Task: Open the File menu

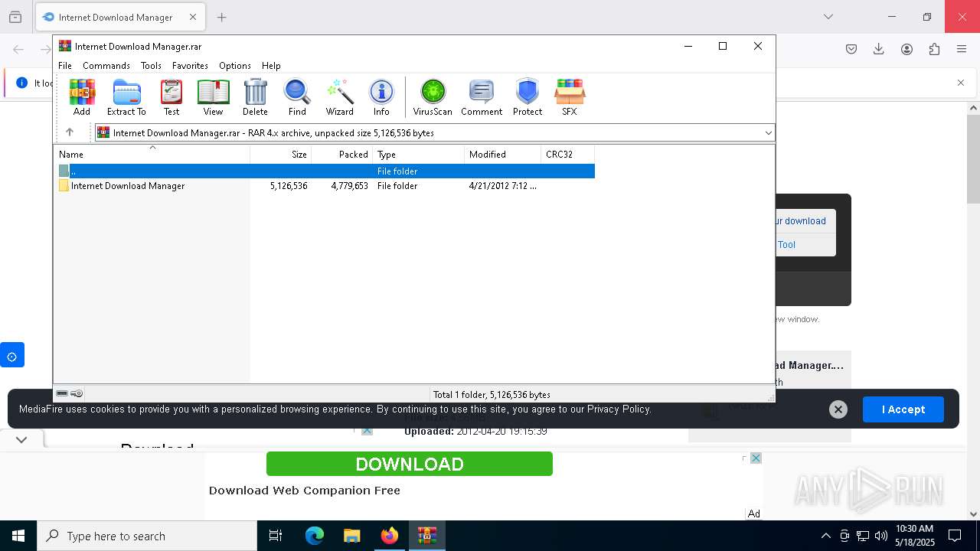Action: [x=65, y=66]
